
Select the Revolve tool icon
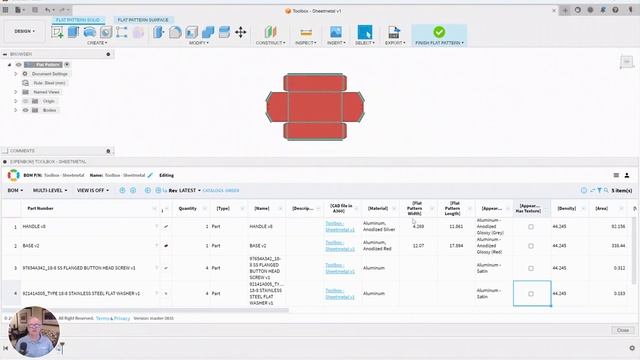pos(90,32)
